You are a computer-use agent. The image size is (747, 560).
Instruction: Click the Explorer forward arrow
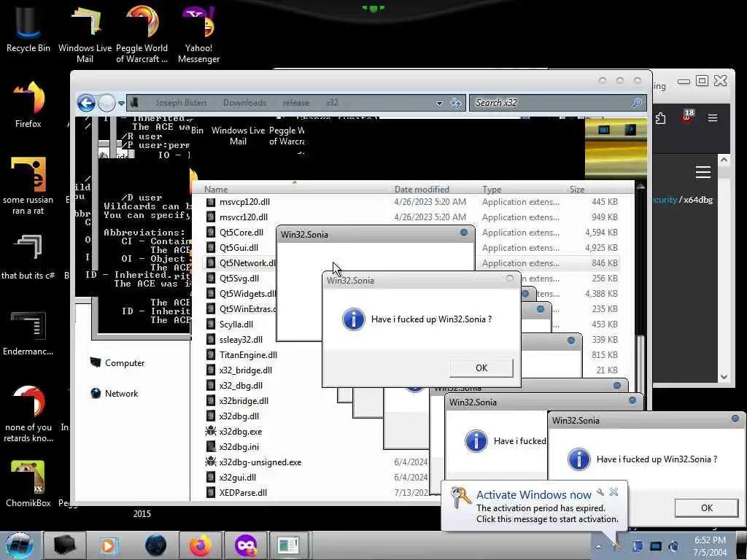(107, 102)
